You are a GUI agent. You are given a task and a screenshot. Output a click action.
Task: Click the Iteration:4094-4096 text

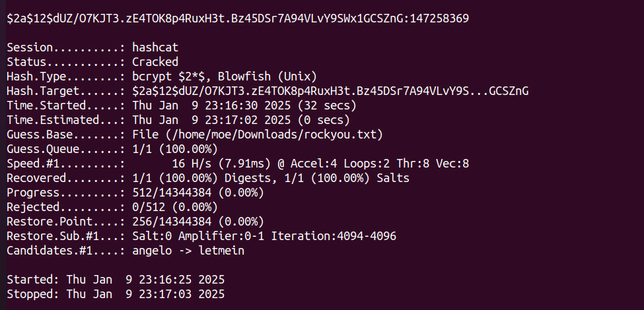tap(334, 237)
